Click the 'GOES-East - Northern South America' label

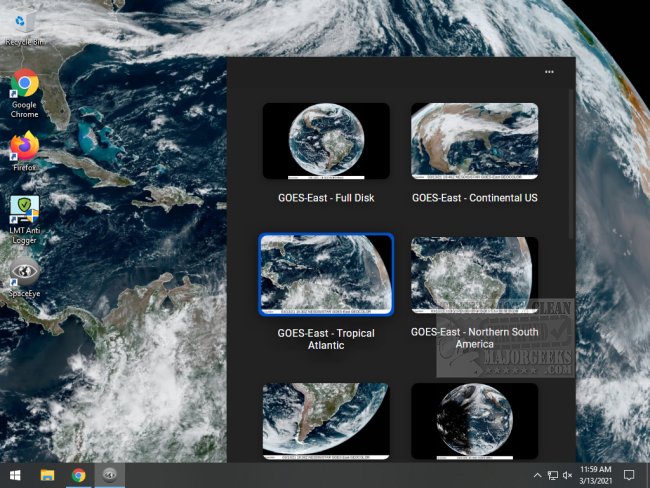475,338
